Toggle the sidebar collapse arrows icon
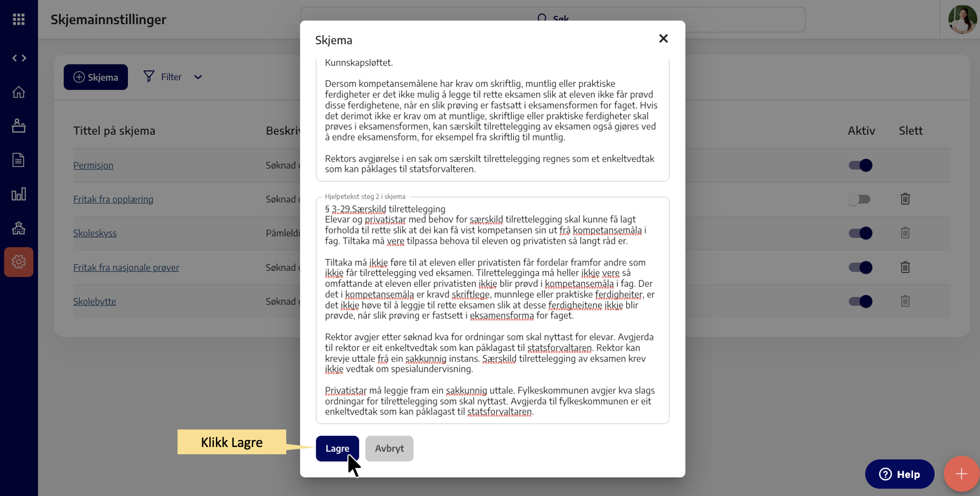The width and height of the screenshot is (980, 496). (x=19, y=58)
